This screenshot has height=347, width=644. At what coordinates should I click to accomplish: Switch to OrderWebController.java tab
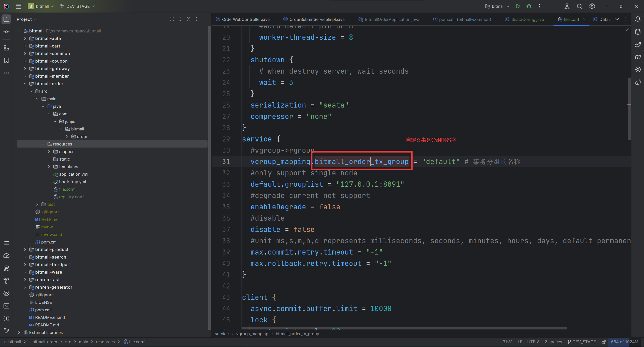tap(243, 19)
